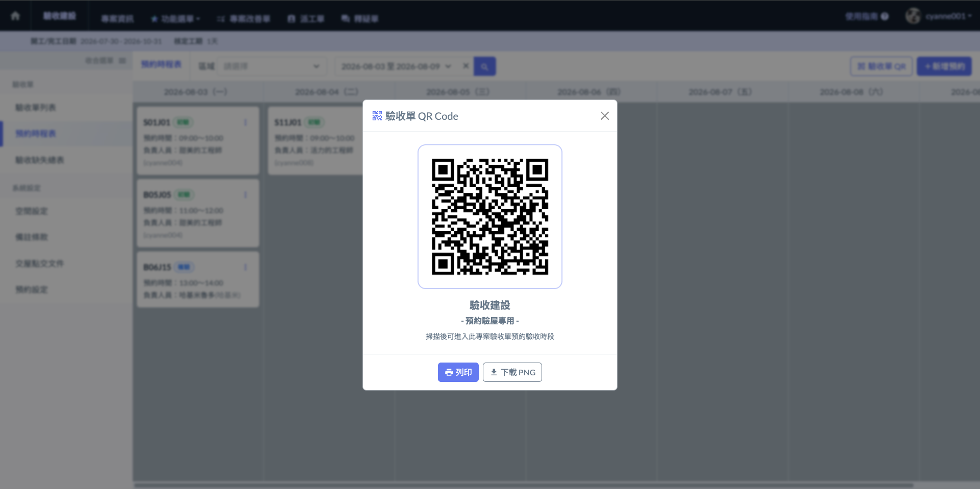Open the cyanne001 account dropdown
The width and height of the screenshot is (980, 489).
point(948,16)
